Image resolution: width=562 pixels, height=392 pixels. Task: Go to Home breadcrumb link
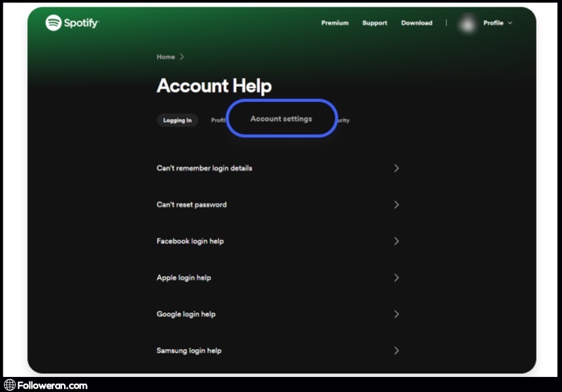(x=165, y=57)
